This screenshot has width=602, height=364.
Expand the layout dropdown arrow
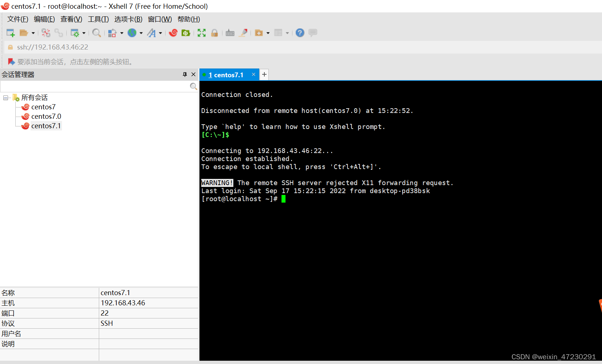coord(287,33)
